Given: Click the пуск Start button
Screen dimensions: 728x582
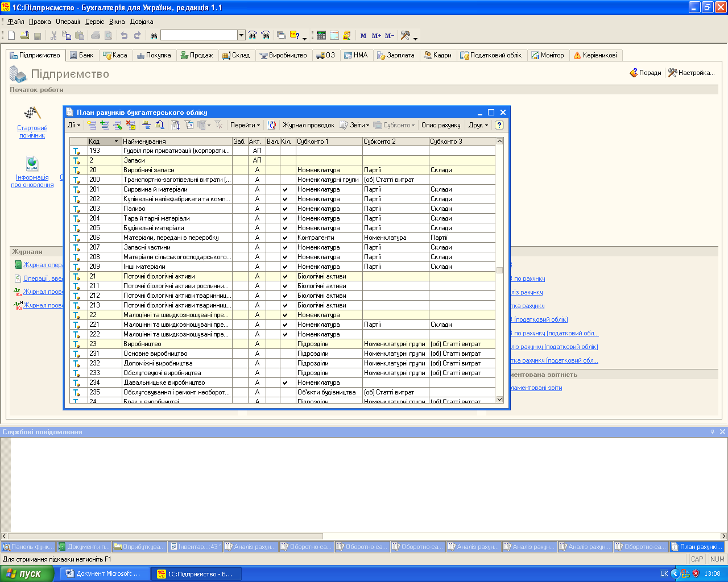Looking at the screenshot, I should [x=27, y=573].
